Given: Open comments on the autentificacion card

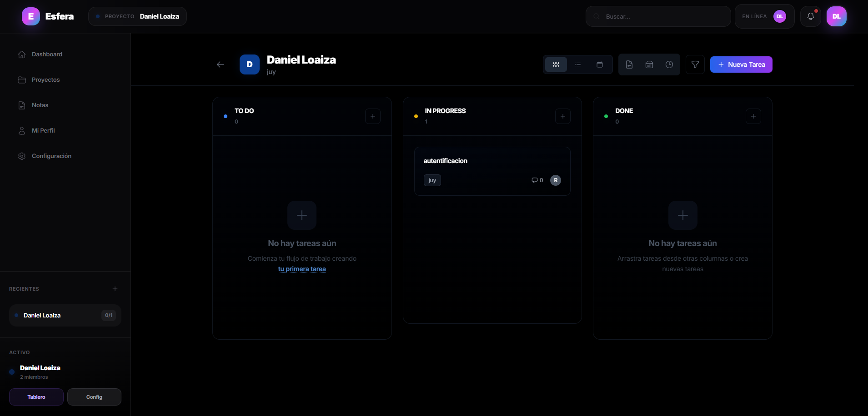Looking at the screenshot, I should pyautogui.click(x=537, y=180).
